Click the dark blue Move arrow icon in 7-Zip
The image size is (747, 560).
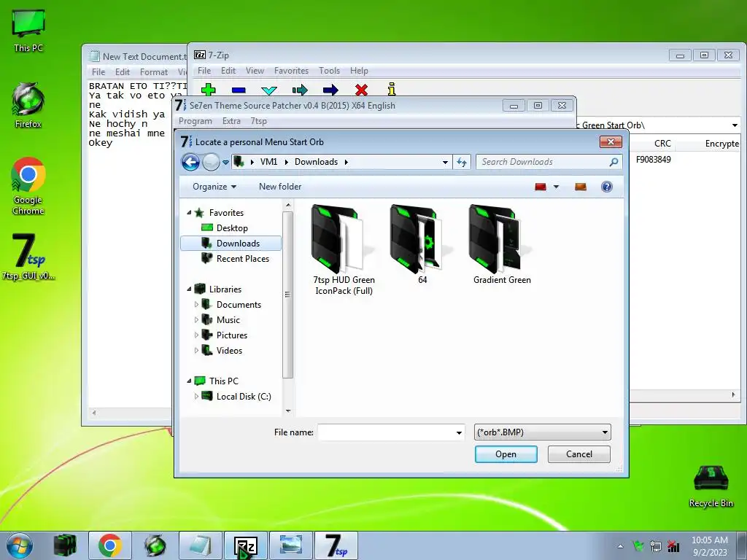pyautogui.click(x=330, y=90)
